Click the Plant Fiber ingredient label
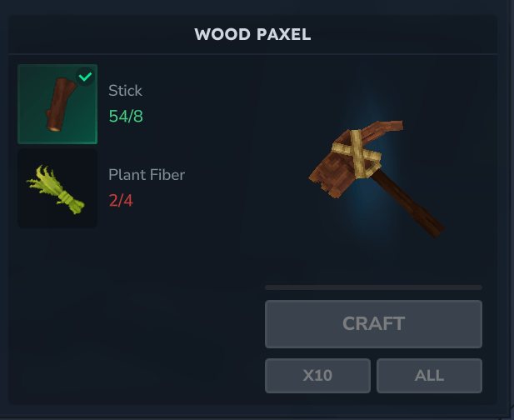The image size is (514, 420). [x=147, y=175]
